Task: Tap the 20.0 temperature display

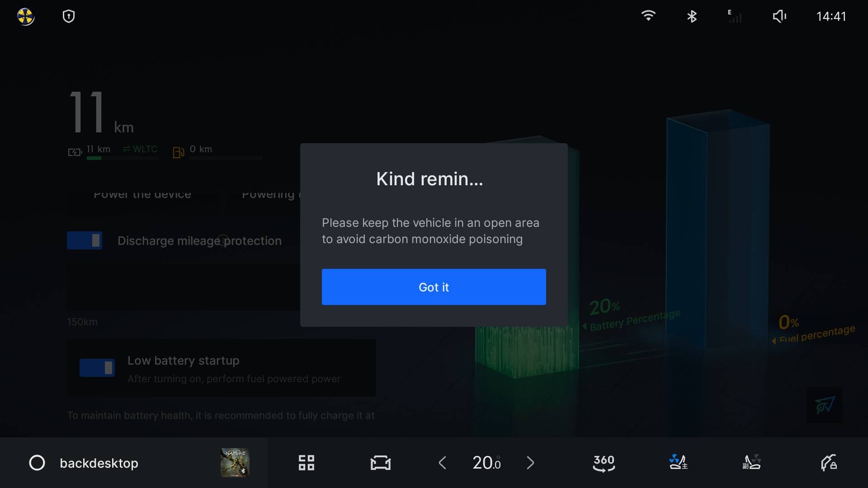Action: [486, 463]
